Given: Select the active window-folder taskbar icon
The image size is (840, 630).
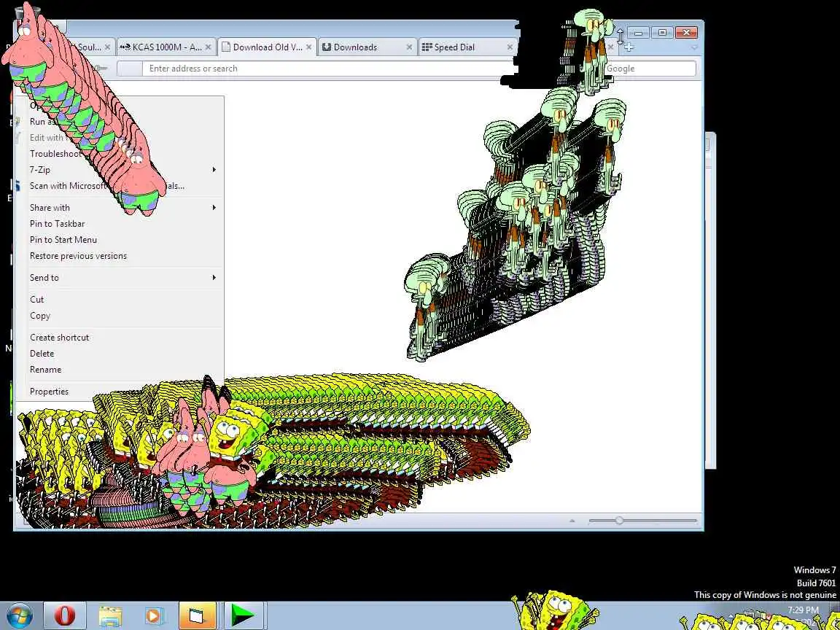Looking at the screenshot, I should tap(197, 615).
